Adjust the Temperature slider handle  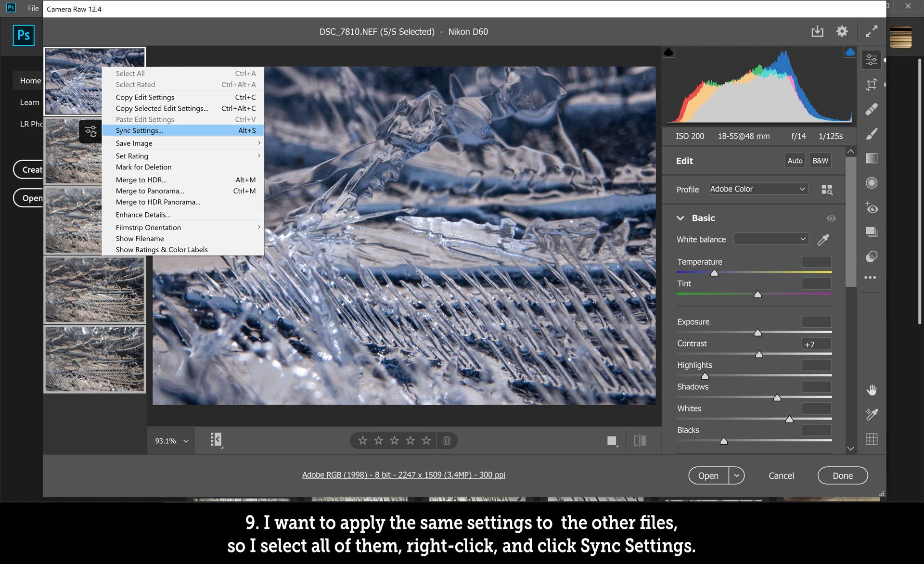coord(714,272)
